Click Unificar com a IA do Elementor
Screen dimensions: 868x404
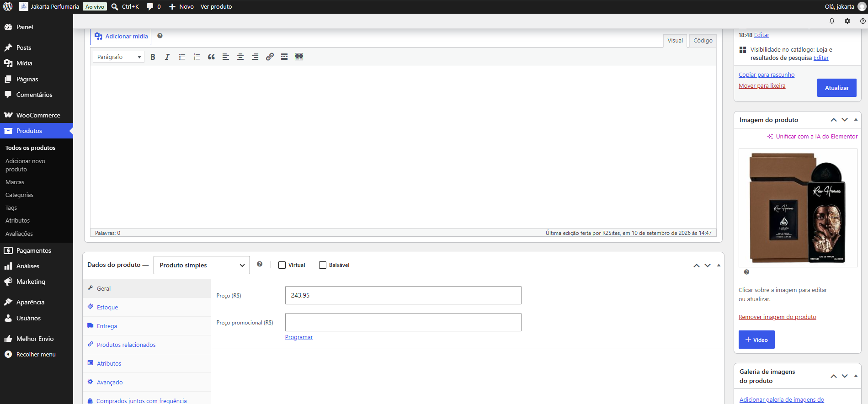[x=812, y=137]
